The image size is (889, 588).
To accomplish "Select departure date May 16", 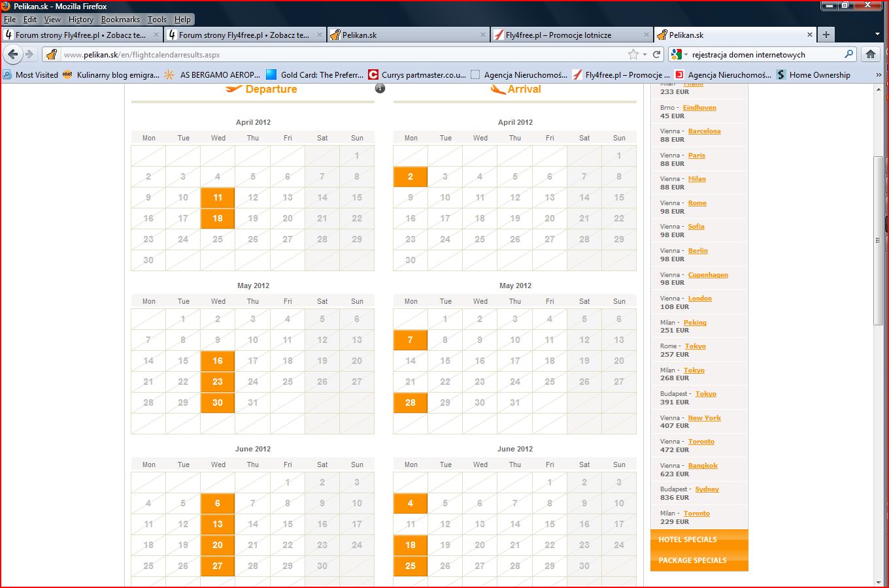I will 218,361.
